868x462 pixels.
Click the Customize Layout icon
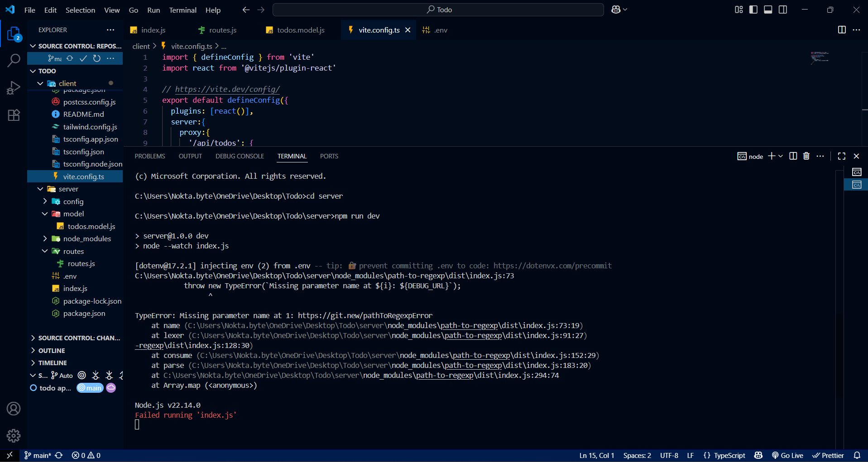point(739,10)
